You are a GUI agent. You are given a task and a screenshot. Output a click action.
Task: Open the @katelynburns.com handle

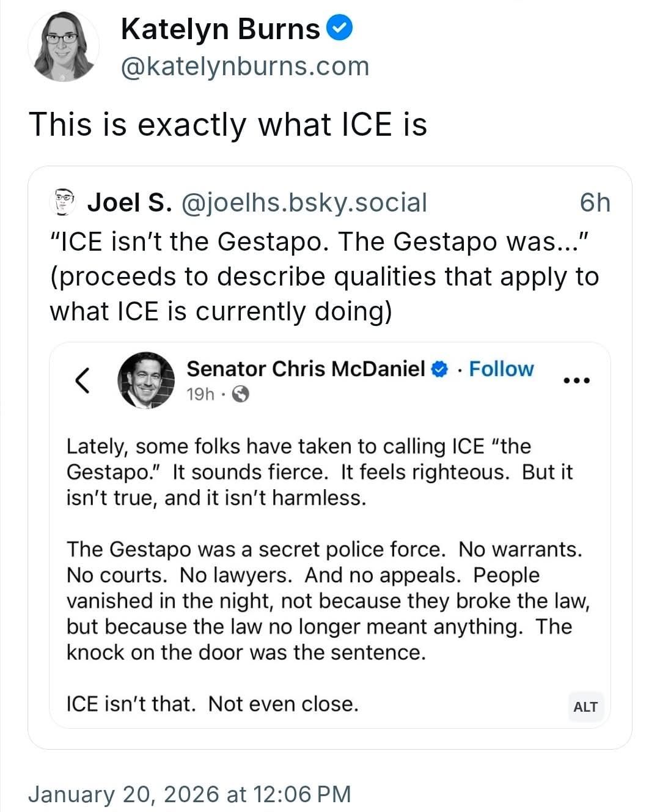tap(244, 67)
